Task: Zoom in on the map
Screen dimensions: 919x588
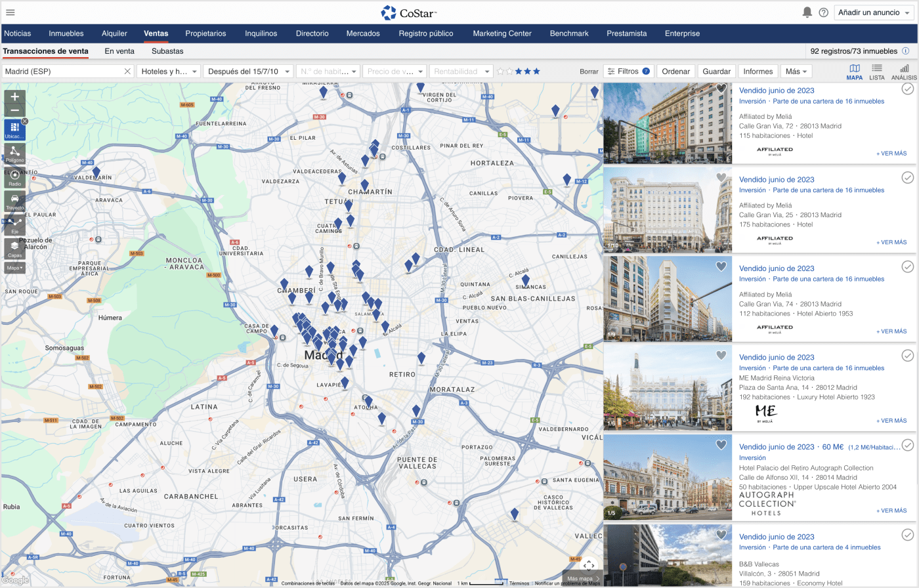Action: point(14,97)
